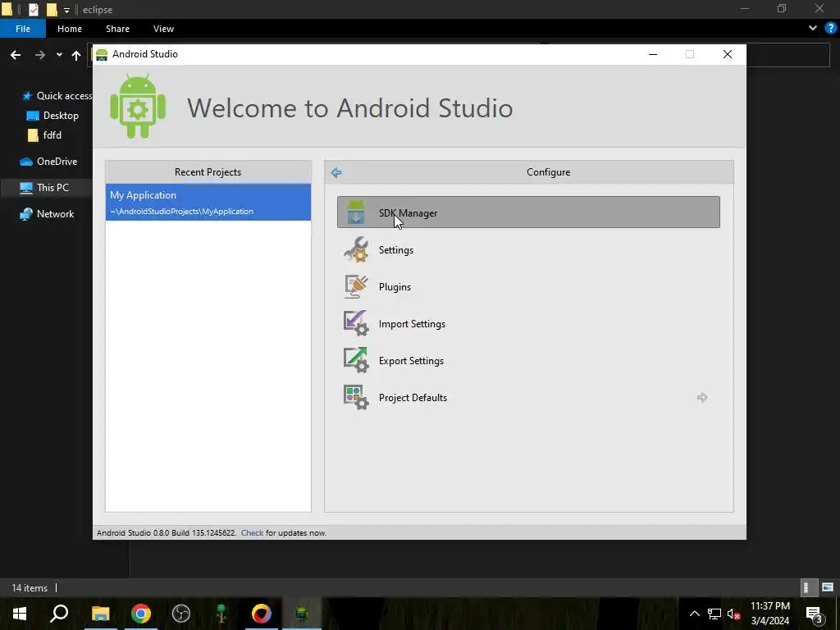Click the Import Settings icon
840x630 pixels.
click(x=356, y=323)
